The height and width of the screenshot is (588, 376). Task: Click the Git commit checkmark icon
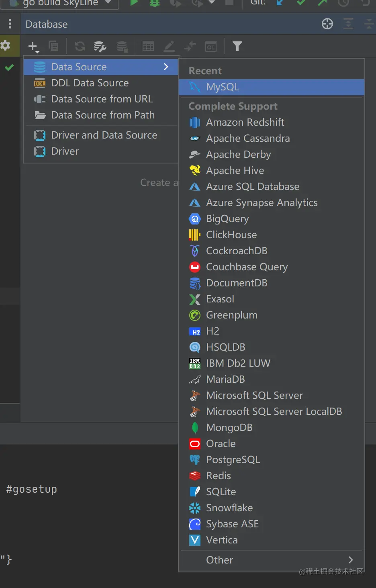pyautogui.click(x=301, y=3)
